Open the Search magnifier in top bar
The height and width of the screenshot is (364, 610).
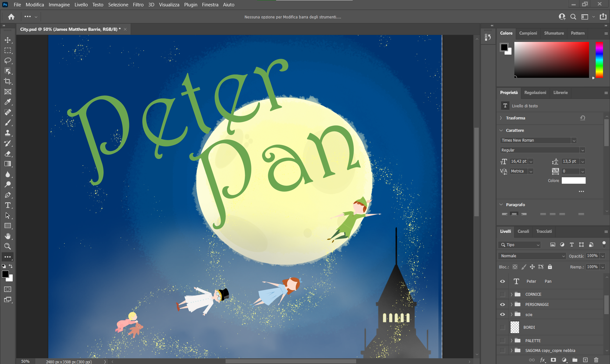pos(573,17)
